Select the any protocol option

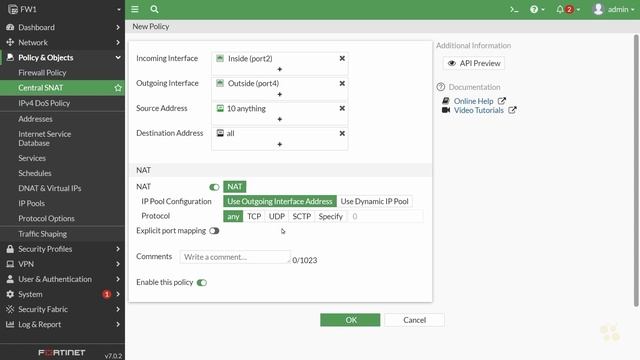233,216
